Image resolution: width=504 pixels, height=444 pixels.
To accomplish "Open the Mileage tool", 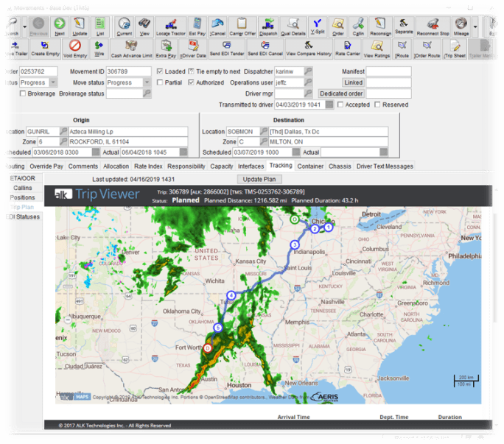I will (x=461, y=27).
